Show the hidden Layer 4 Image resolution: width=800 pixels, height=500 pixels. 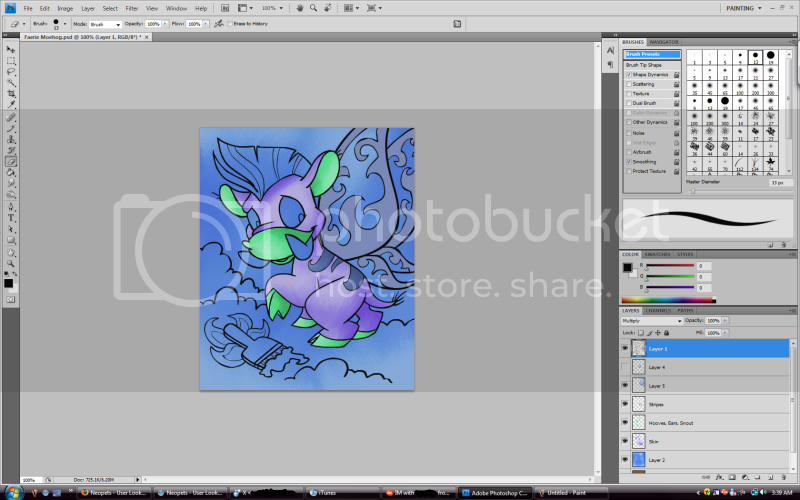coord(626,367)
